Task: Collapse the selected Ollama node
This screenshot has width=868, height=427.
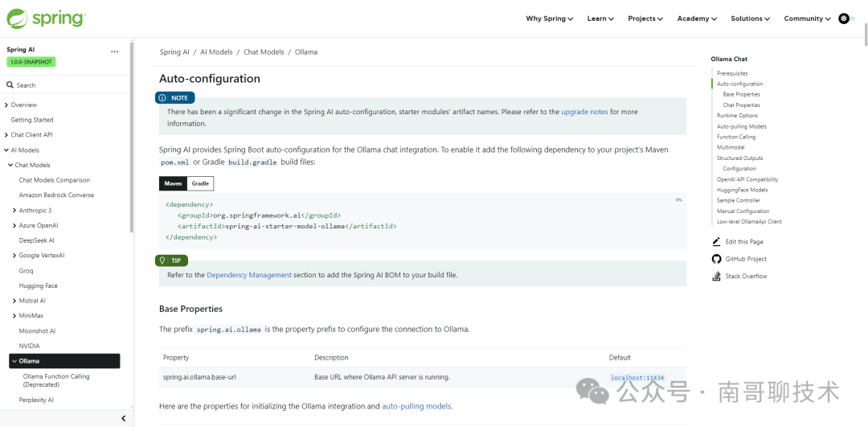Action: click(14, 361)
